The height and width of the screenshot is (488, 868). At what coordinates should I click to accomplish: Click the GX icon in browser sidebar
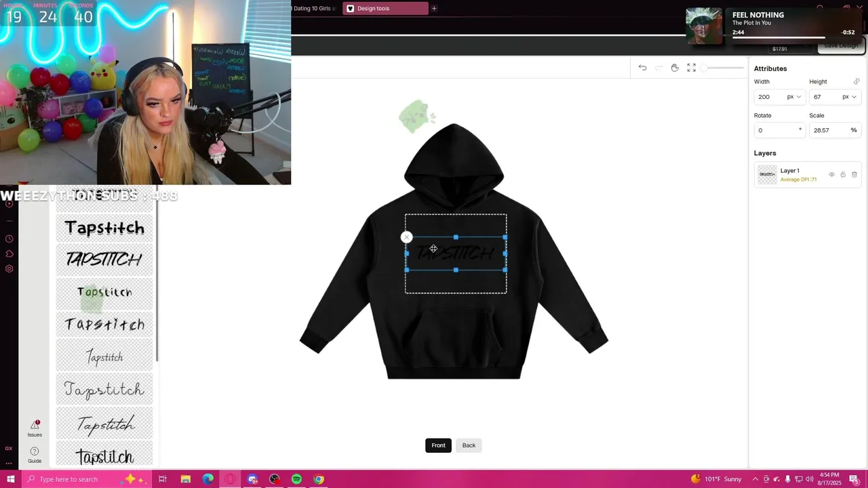[9, 448]
